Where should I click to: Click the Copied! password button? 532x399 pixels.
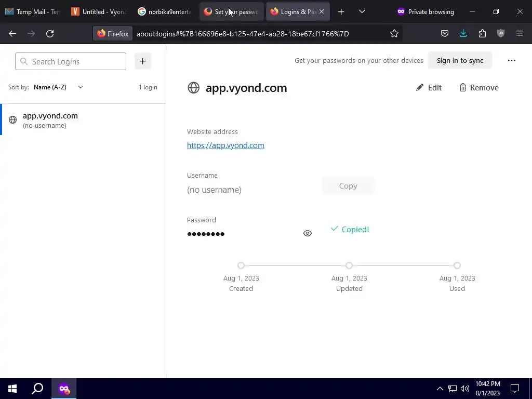(x=350, y=229)
